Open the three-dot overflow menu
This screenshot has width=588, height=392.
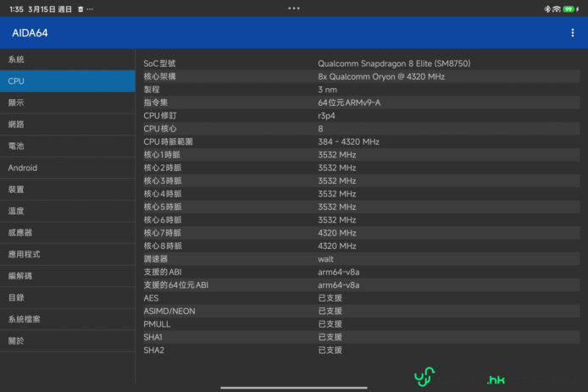point(573,33)
